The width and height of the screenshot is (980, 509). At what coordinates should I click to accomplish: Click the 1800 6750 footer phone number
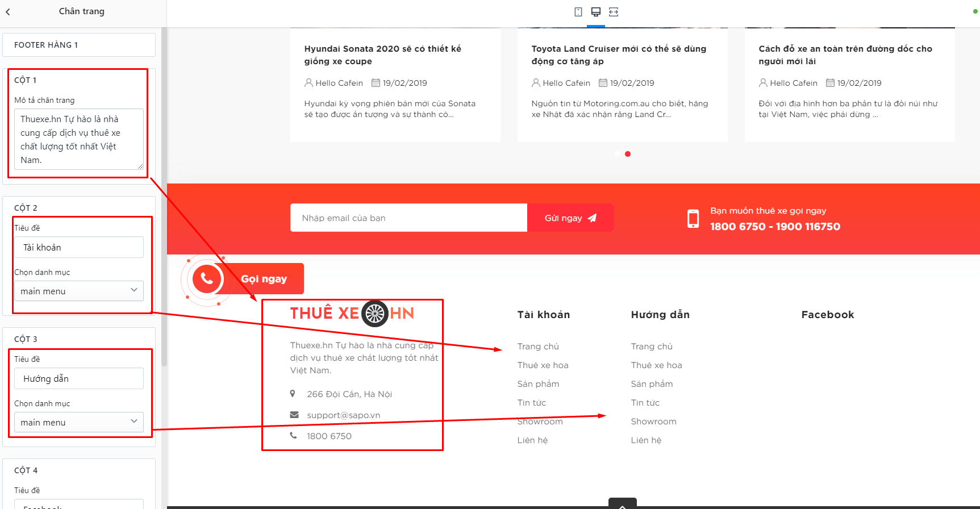329,436
